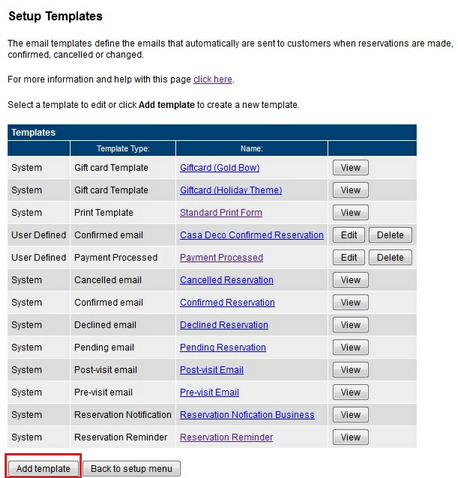The width and height of the screenshot is (458, 478).
Task: Open the 'click here' help link
Action: pos(213,79)
